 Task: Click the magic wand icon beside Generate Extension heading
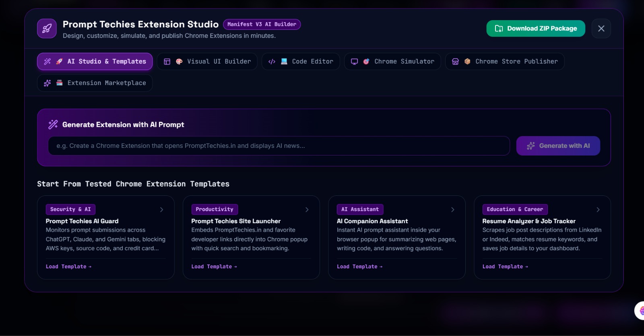53,124
